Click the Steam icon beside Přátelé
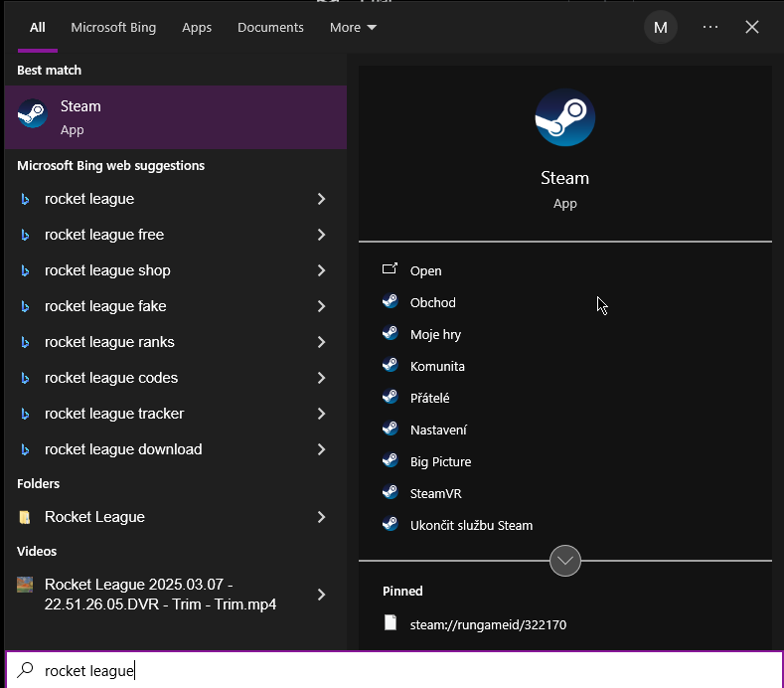 pos(390,397)
